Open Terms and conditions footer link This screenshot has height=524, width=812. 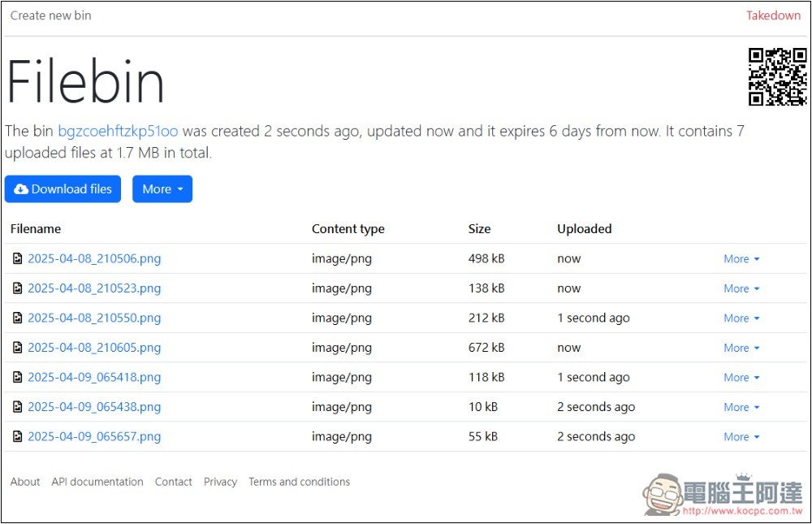(299, 482)
